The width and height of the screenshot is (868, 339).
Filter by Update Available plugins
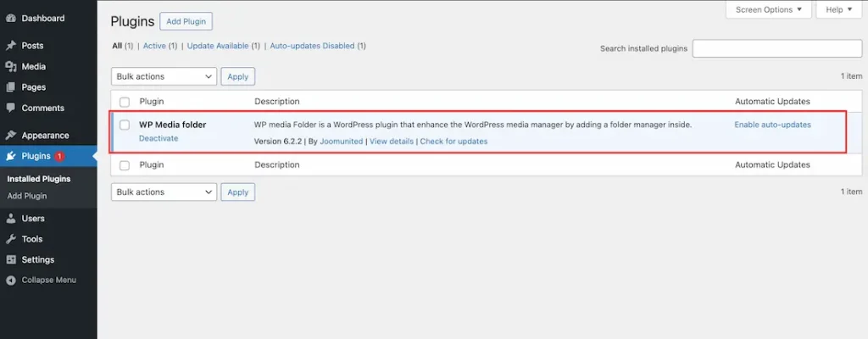[x=218, y=46]
